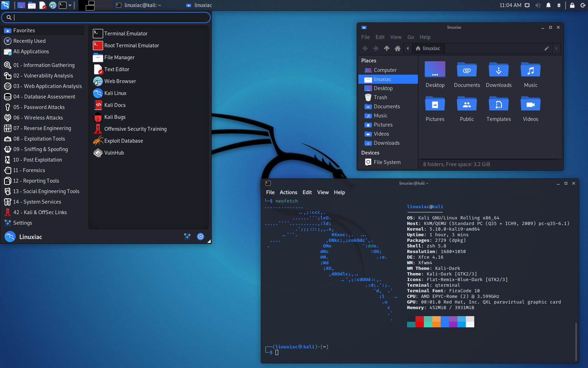Click the red color block in neofetch output
This screenshot has width=588, height=368.
click(420, 322)
